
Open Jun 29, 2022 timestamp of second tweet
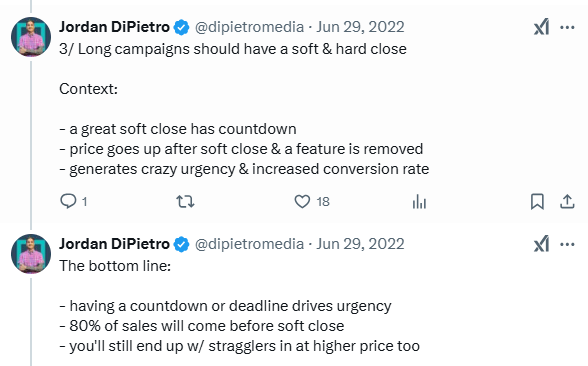click(360, 244)
